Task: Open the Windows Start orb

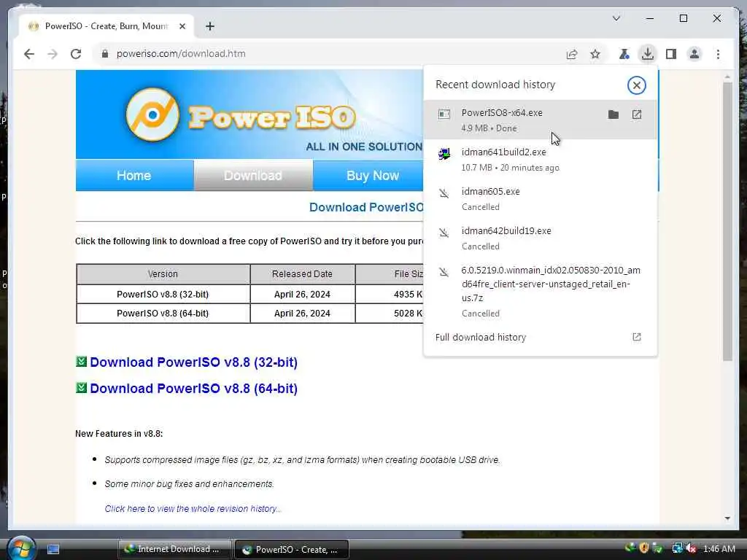Action: (21, 548)
